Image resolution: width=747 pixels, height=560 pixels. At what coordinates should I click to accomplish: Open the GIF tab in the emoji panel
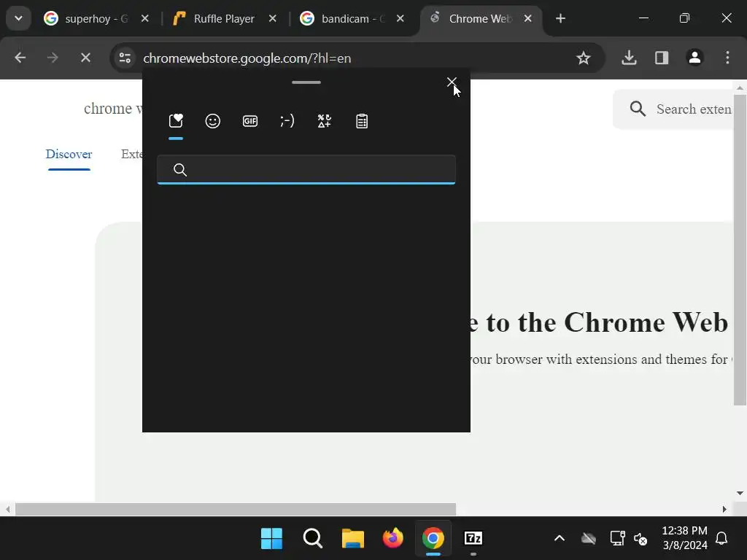(250, 121)
